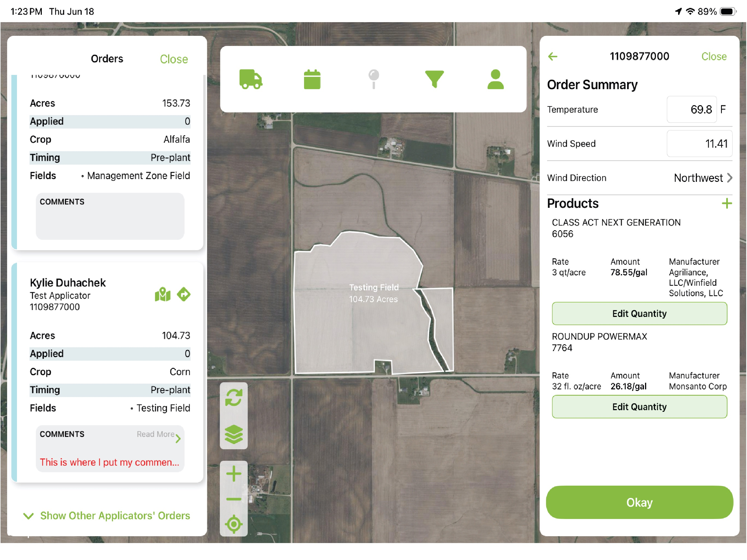Tap empty Comments box of Alfalfa order
Screen dimensions: 747x560
(x=110, y=216)
